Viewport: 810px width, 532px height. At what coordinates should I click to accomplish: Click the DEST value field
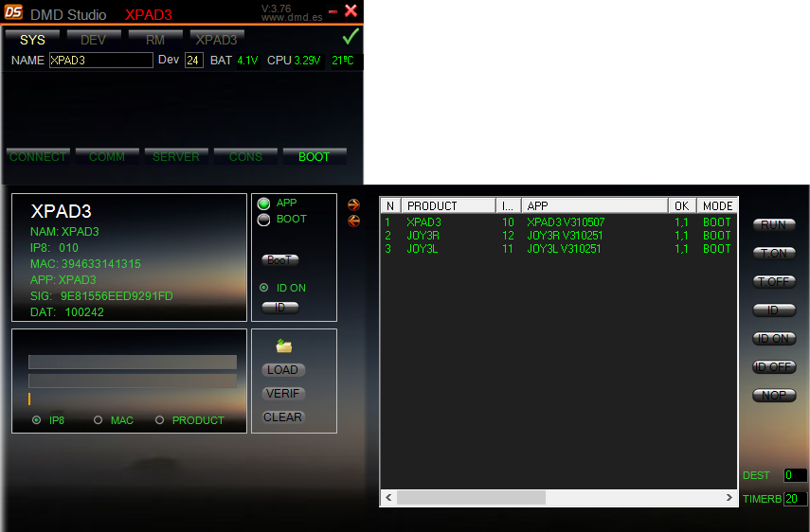point(795,474)
